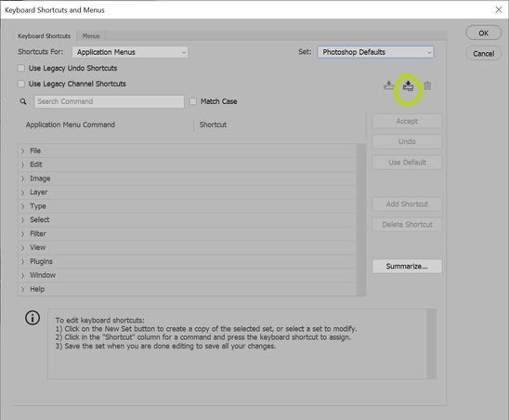This screenshot has height=420, width=509.
Task: Switch to the Menus tab
Action: (91, 36)
